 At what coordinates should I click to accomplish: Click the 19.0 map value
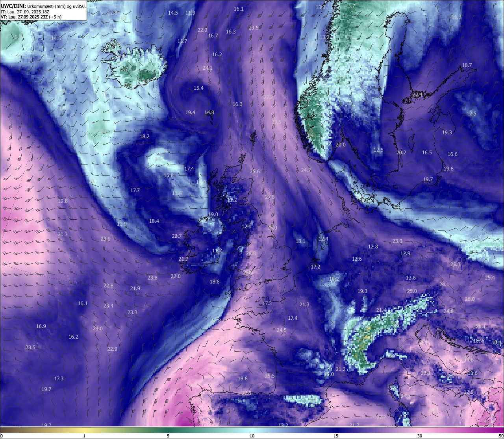click(213, 215)
